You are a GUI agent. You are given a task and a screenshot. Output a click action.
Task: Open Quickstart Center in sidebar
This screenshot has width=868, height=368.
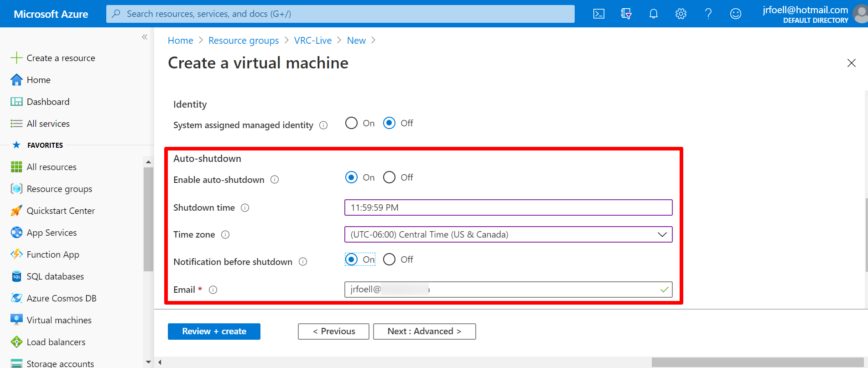click(61, 211)
